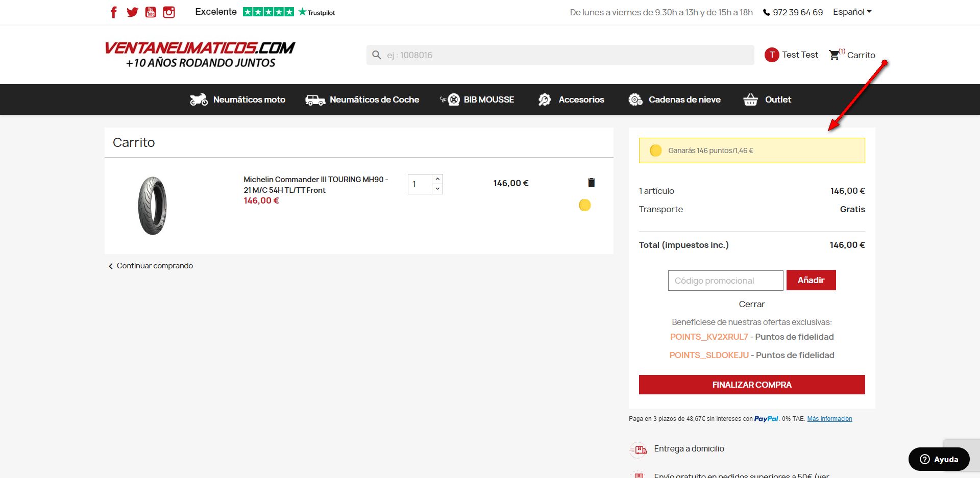The height and width of the screenshot is (478, 980).
Task: Click the PayPal logo
Action: click(766, 419)
